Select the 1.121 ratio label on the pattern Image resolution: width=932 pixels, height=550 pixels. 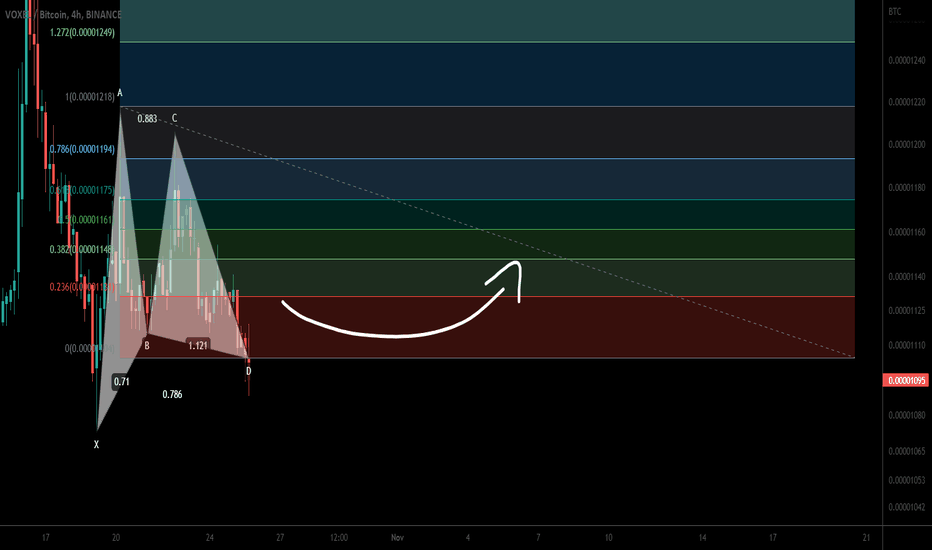[x=198, y=345]
